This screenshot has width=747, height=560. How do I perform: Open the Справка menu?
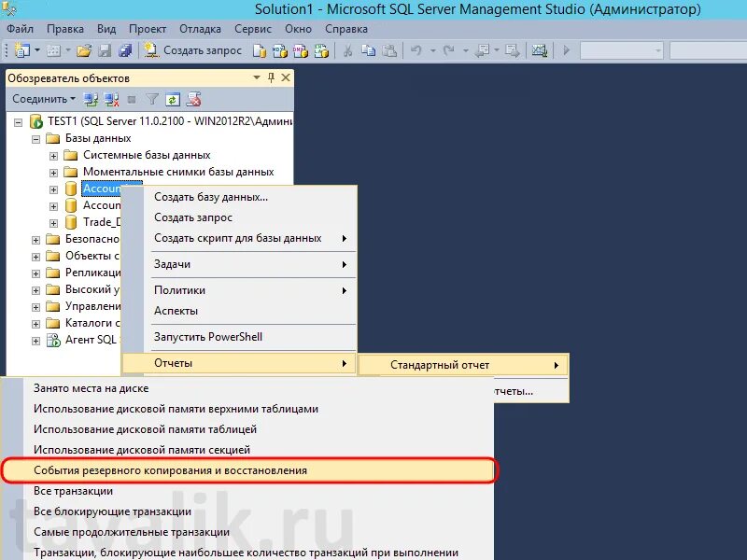coord(346,29)
